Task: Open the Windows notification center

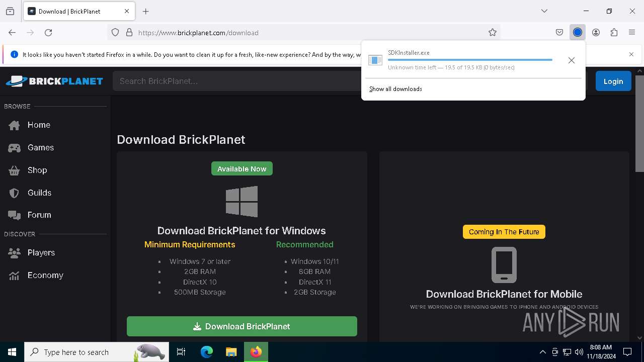Action: tap(627, 352)
